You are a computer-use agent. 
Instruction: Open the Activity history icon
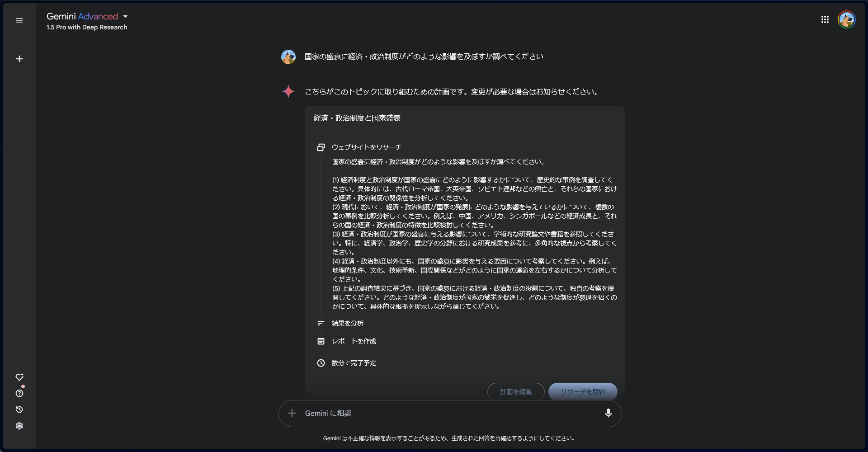coord(19,410)
